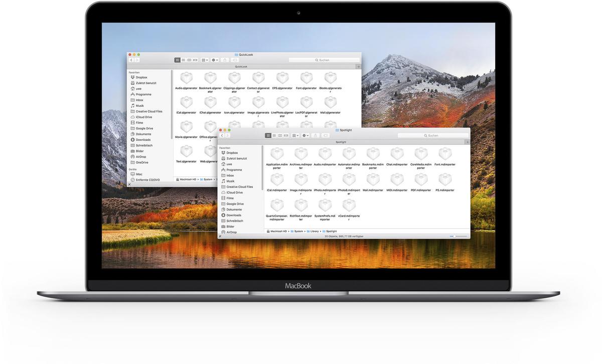
Task: Select Mail.qlgenerator file icon
Action: coord(331,103)
